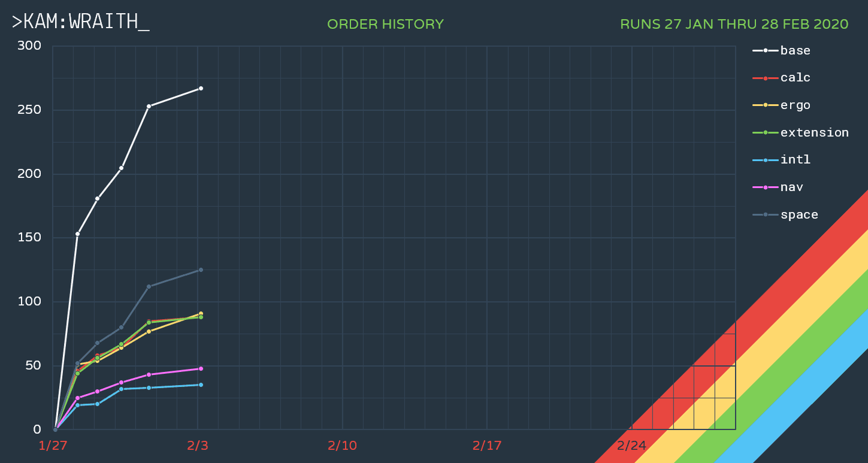The height and width of the screenshot is (463, 868).
Task: Select base line's first point near 150
Action: coord(77,234)
